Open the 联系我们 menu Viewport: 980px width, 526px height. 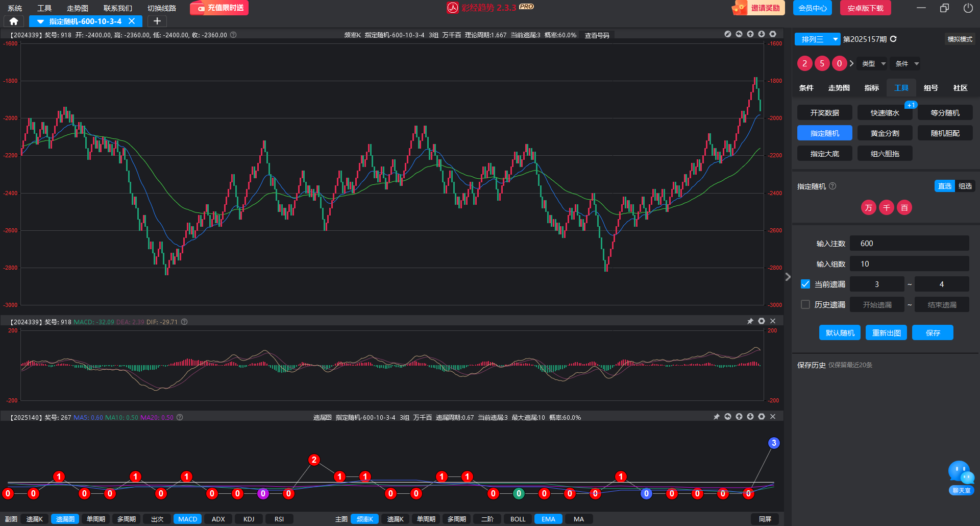[118, 8]
